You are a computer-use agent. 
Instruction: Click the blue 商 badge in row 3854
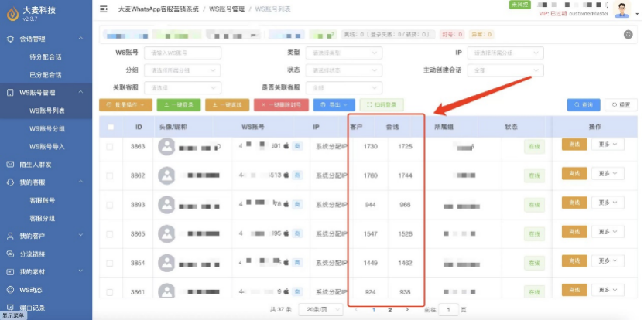click(x=297, y=262)
